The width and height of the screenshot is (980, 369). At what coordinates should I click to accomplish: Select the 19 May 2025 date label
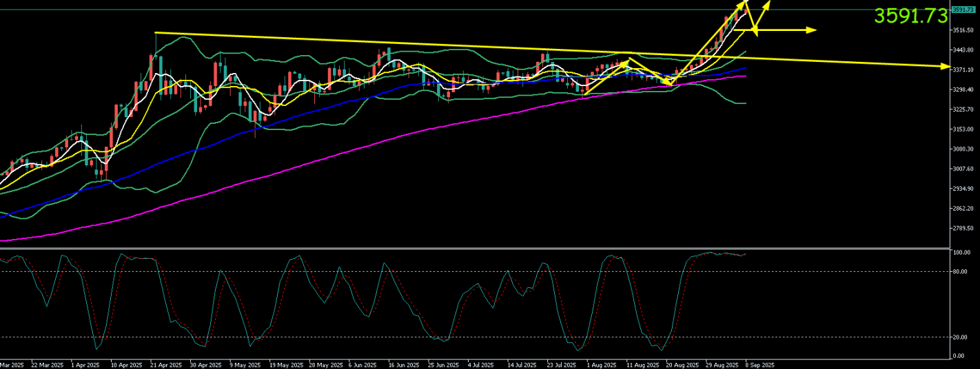(286, 365)
